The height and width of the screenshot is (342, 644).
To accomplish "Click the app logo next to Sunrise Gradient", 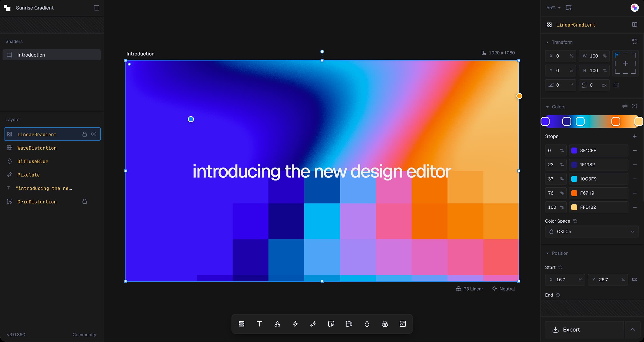I will (7, 8).
